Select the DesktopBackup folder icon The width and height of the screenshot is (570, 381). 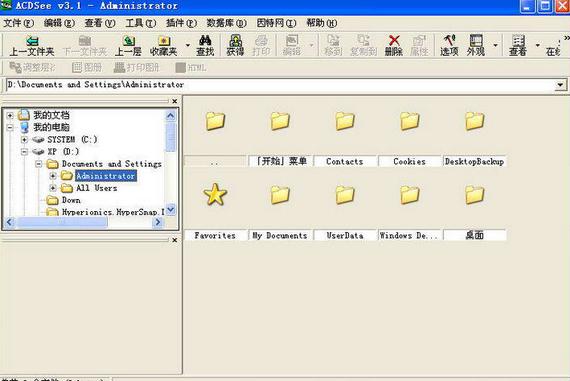[474, 121]
